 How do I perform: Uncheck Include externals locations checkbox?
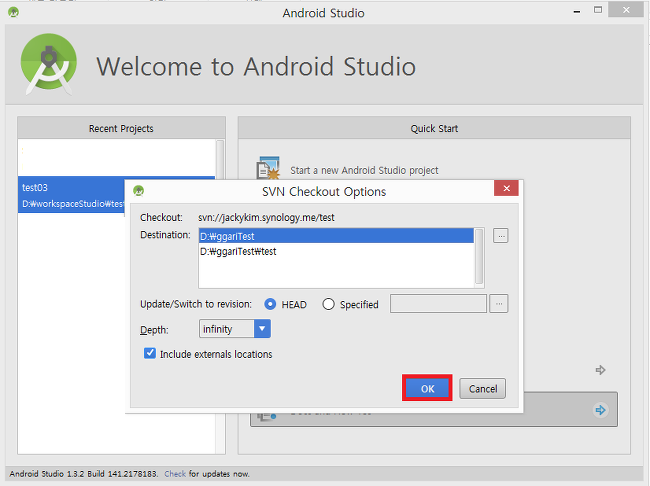150,353
